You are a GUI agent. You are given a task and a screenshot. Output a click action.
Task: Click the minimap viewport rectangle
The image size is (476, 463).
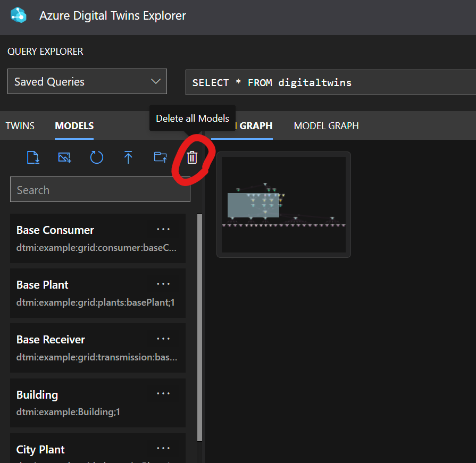pos(253,205)
